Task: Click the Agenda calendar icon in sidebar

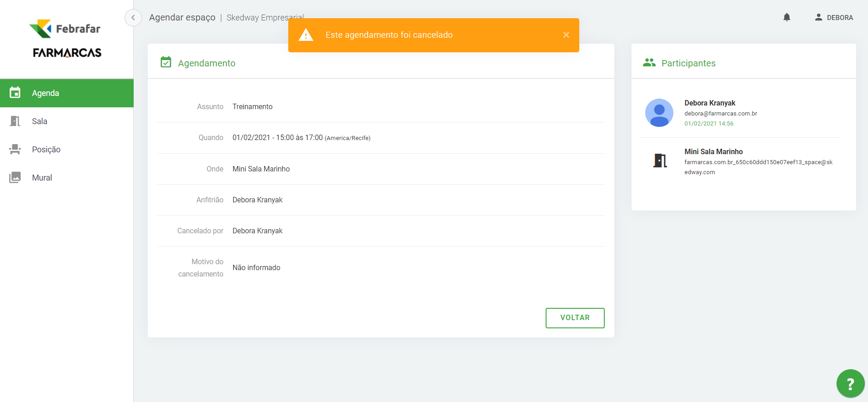Action: 15,93
